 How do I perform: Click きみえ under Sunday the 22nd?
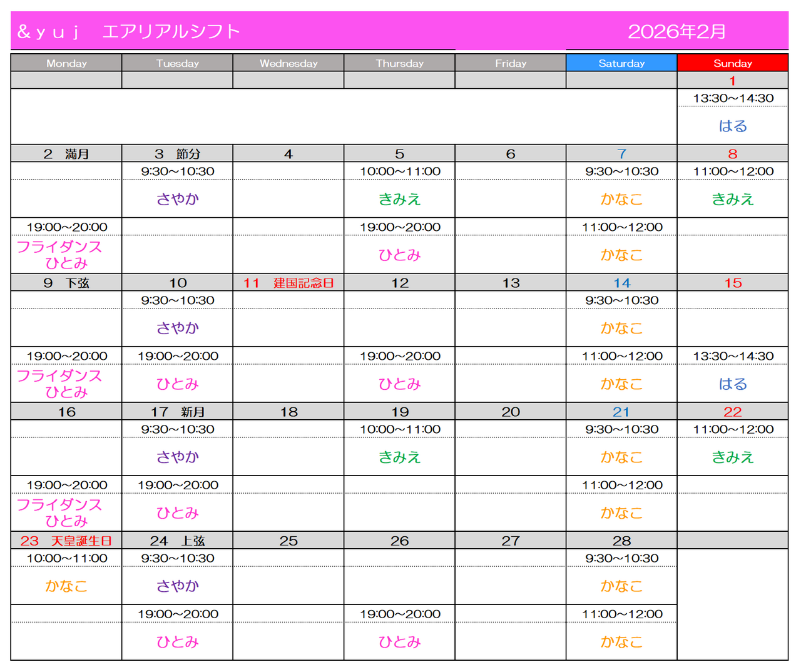[x=732, y=457]
